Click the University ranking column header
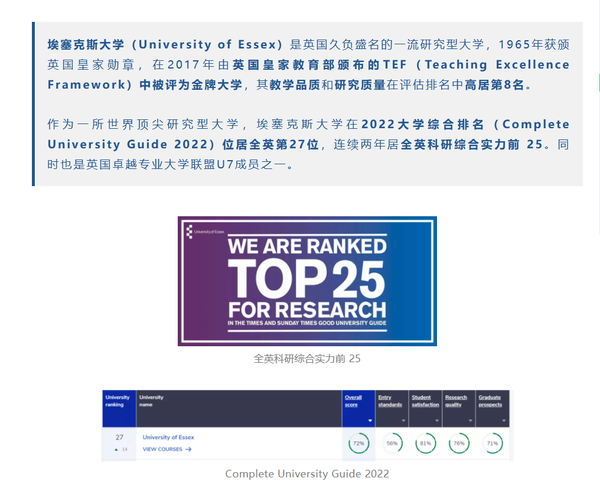 pyautogui.click(x=119, y=408)
